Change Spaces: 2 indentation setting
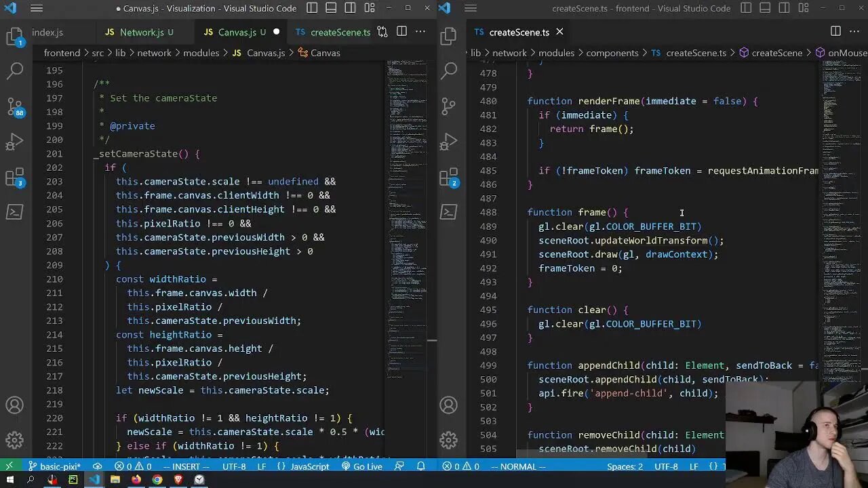This screenshot has height=488, width=868. coord(625,466)
